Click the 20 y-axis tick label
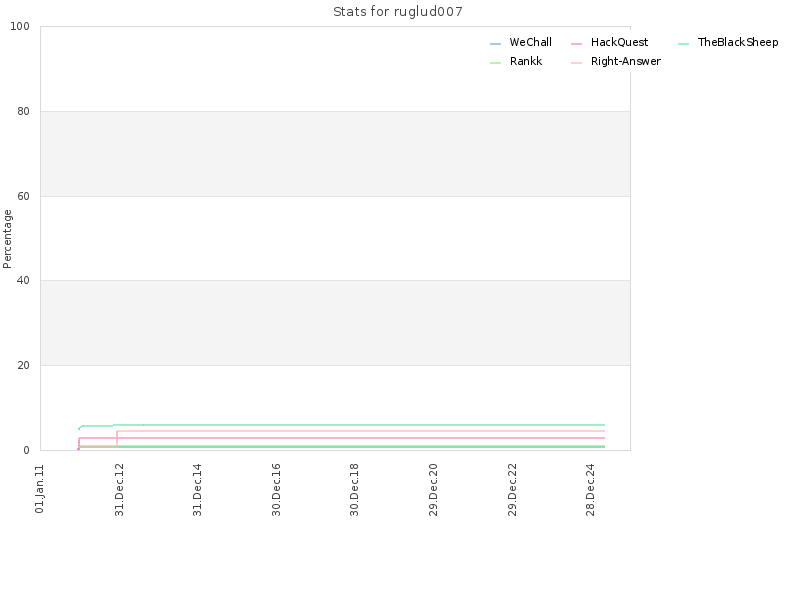800x600 pixels. tap(23, 365)
